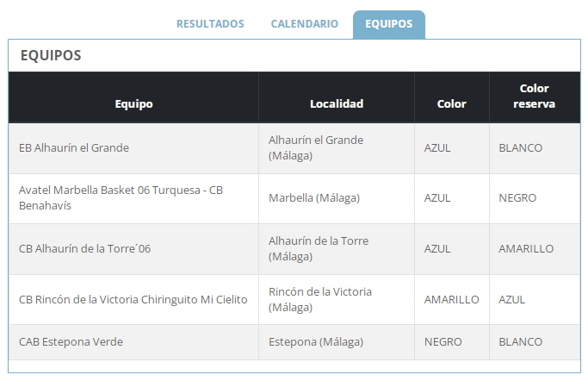Click the Estepona (Málaga) locality cell
This screenshot has height=381, width=588.
tap(316, 341)
